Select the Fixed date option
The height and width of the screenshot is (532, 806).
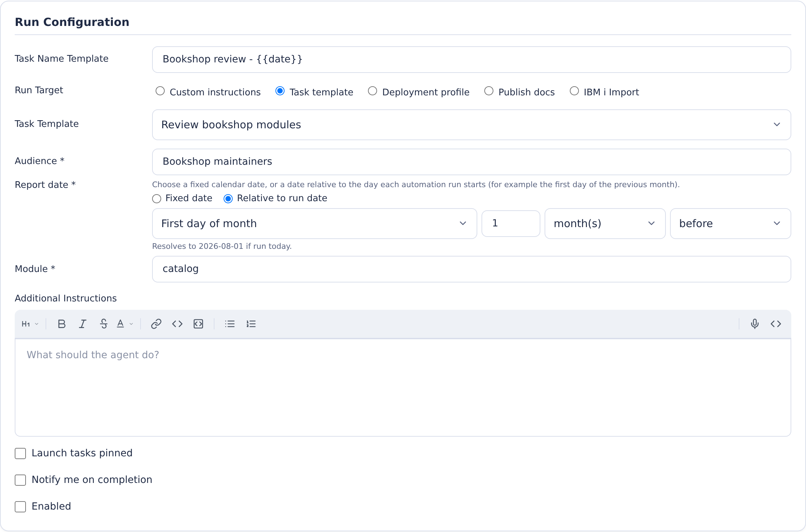pos(157,199)
